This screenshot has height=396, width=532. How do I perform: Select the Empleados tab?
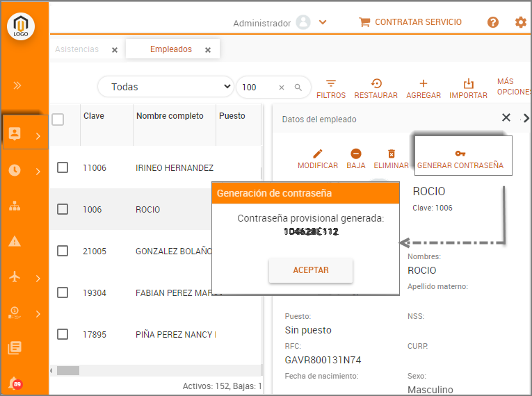pyautogui.click(x=170, y=49)
